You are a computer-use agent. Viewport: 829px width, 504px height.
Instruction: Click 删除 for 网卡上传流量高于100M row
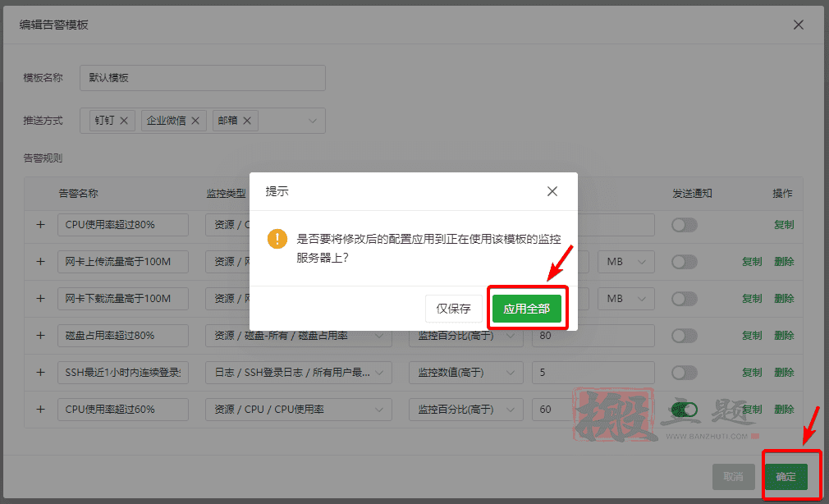(784, 262)
